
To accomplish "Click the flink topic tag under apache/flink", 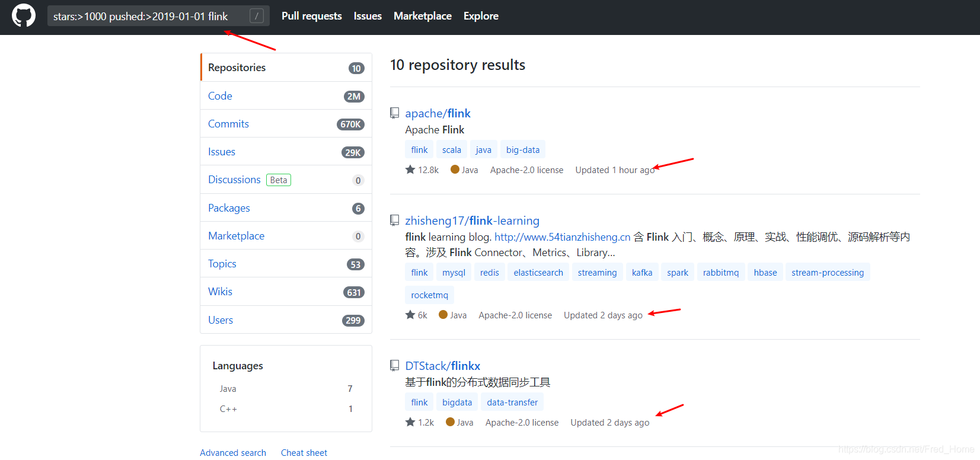I will 419,149.
